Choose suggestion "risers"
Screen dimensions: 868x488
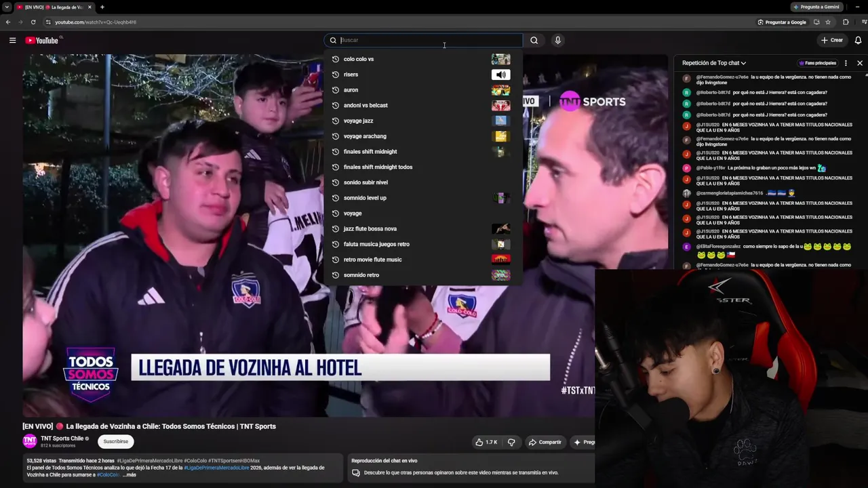coord(422,75)
